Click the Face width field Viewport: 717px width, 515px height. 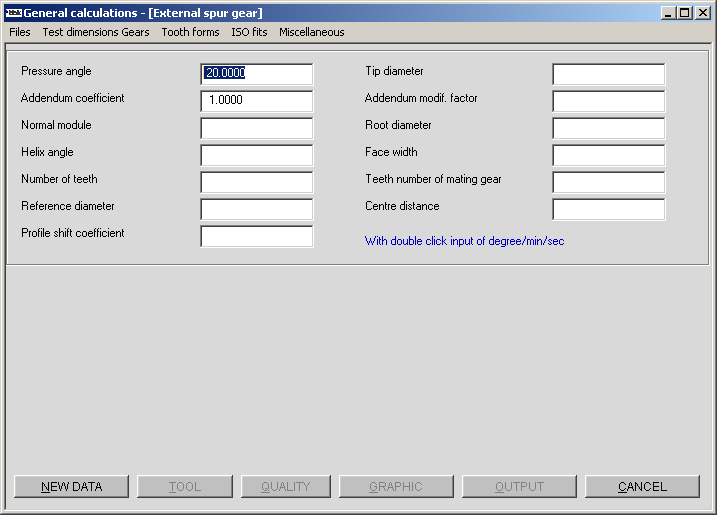608,155
